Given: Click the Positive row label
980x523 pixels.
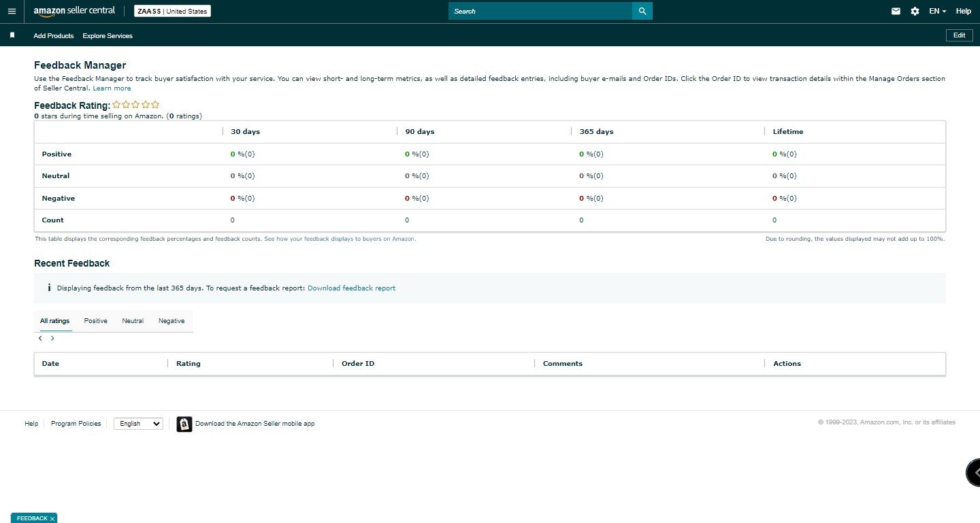Looking at the screenshot, I should (x=56, y=154).
